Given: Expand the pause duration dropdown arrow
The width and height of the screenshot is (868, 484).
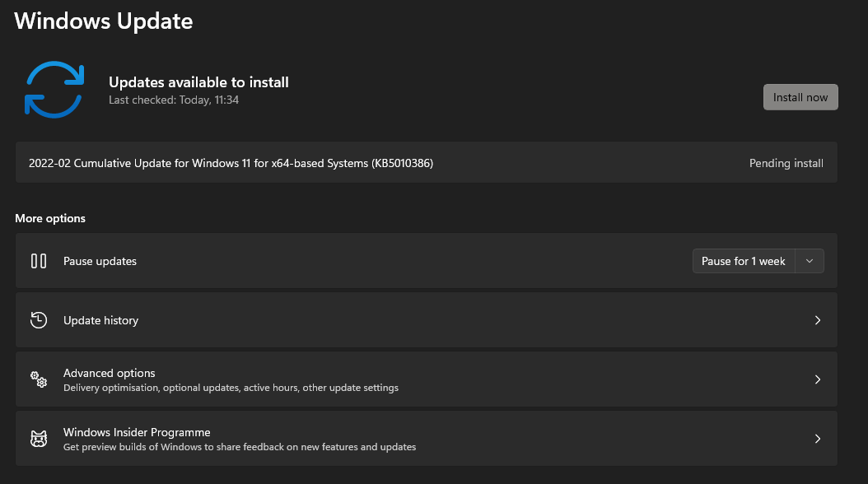Looking at the screenshot, I should pos(810,261).
